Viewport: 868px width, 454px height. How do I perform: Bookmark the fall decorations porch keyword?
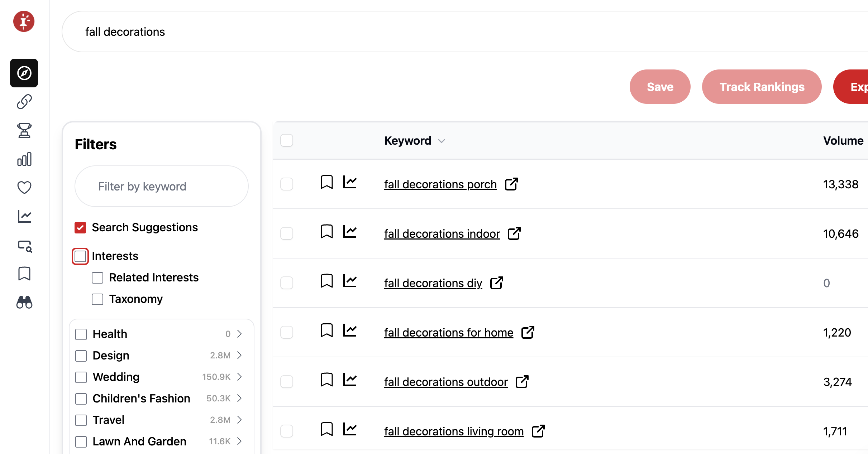(x=326, y=182)
